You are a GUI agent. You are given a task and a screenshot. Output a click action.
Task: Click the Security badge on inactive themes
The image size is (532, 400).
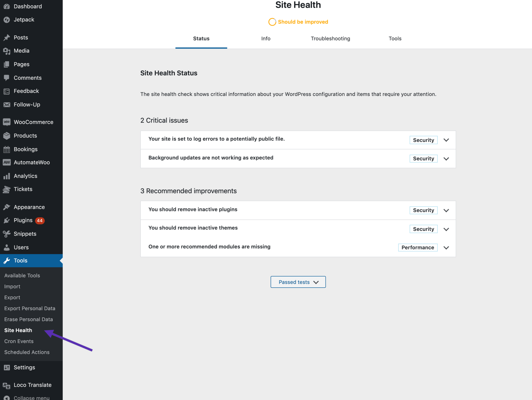[x=423, y=229]
